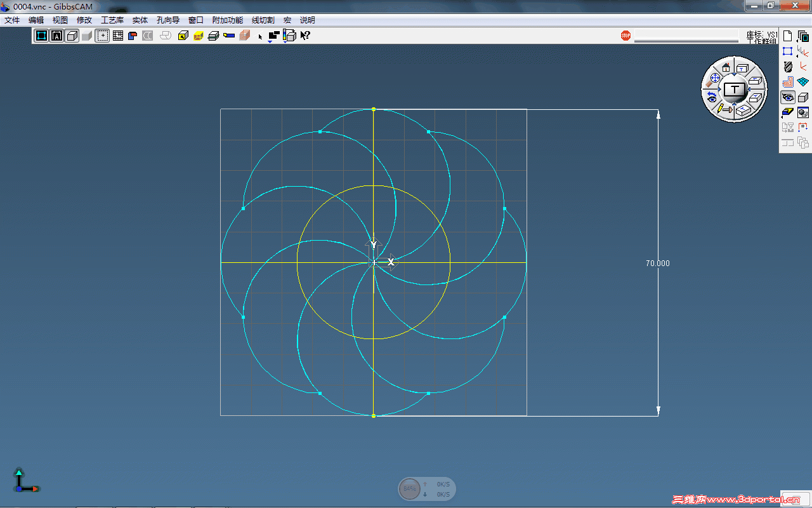Toggle the eye view control palette
812x508 pixels.
[788, 97]
